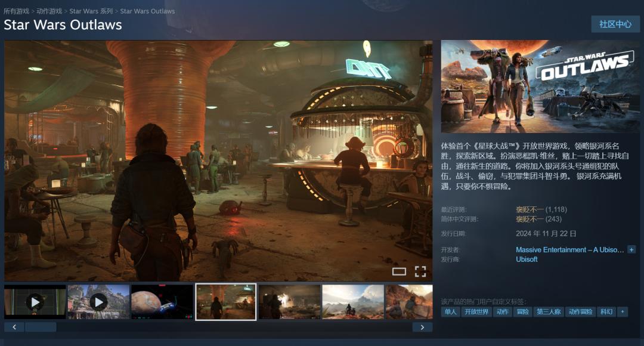Click the Star Wars Outlaws page title

coord(63,24)
